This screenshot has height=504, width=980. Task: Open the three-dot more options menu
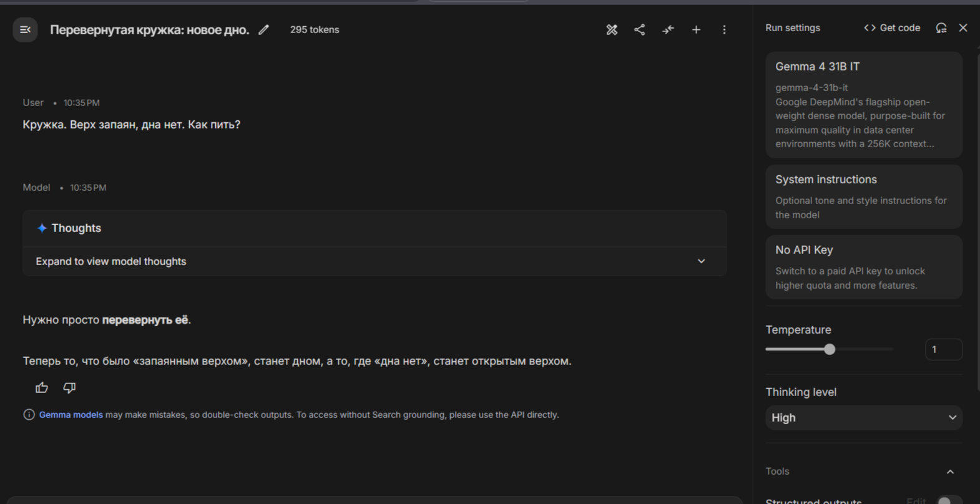724,29
